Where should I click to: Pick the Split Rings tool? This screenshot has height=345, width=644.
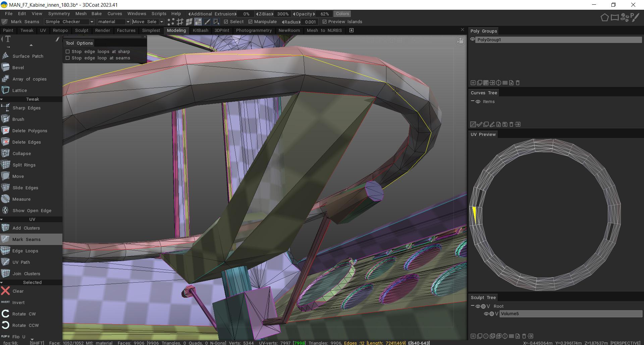[x=24, y=165]
